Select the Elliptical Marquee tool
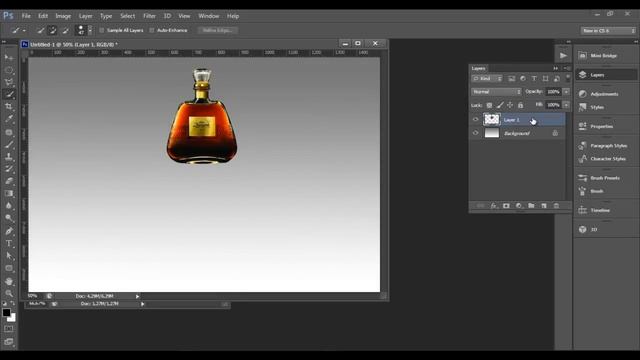 (9, 70)
